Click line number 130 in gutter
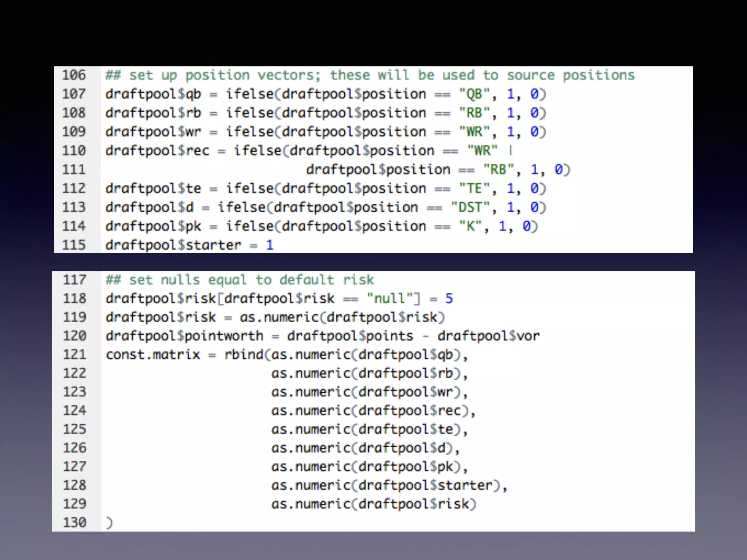 [x=75, y=522]
